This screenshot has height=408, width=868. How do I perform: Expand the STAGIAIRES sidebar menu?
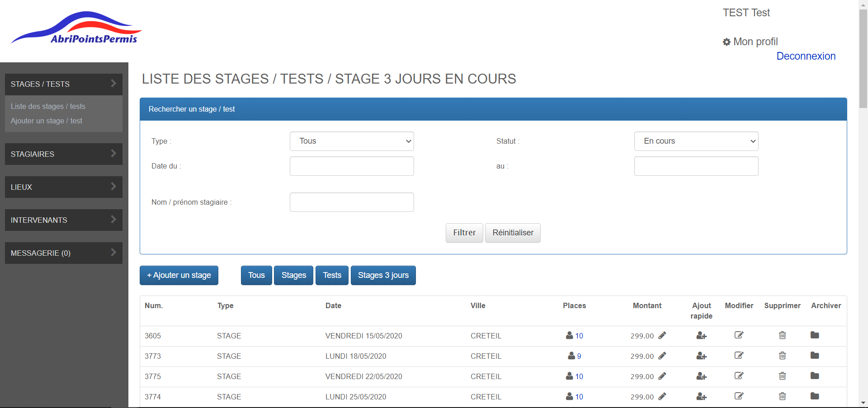(64, 154)
